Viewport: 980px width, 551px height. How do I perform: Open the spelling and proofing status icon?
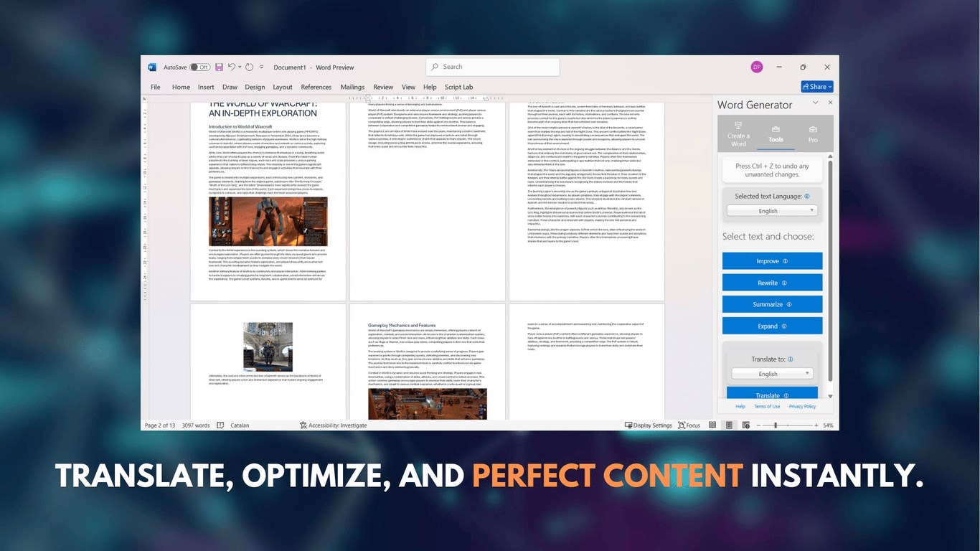tap(220, 425)
